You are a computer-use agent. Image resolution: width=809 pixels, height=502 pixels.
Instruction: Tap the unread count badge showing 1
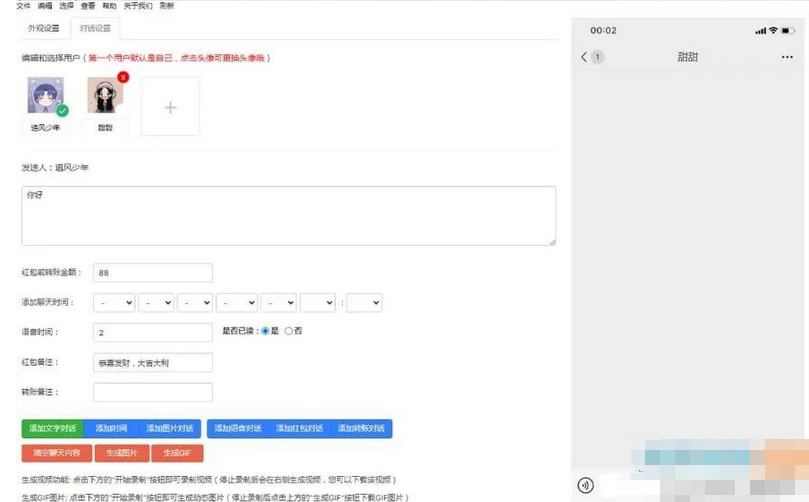point(597,57)
